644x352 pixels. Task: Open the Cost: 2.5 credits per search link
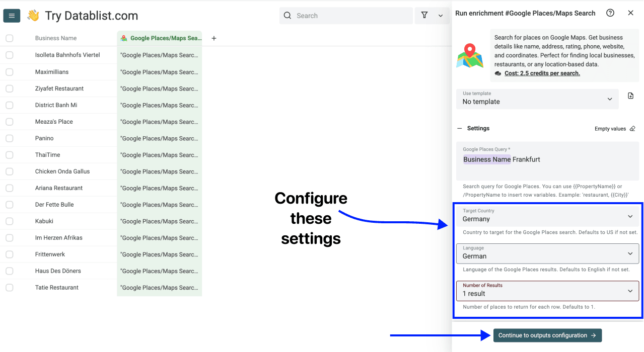(x=542, y=73)
